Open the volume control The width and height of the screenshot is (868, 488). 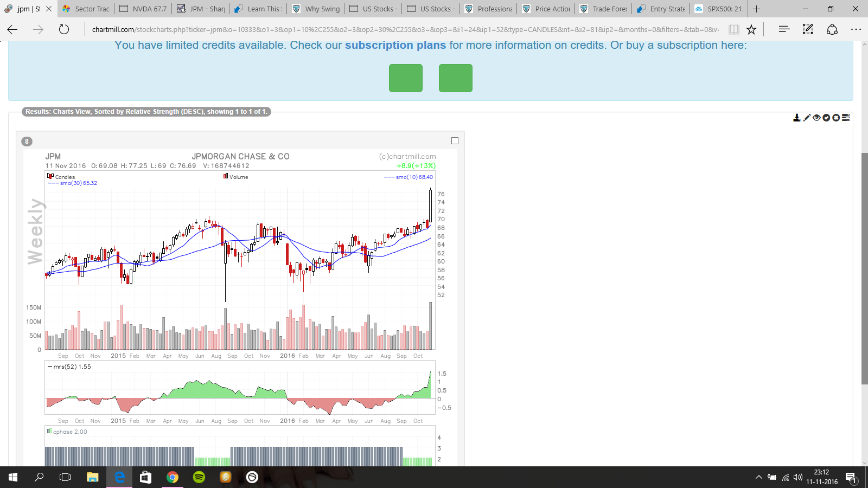click(797, 477)
